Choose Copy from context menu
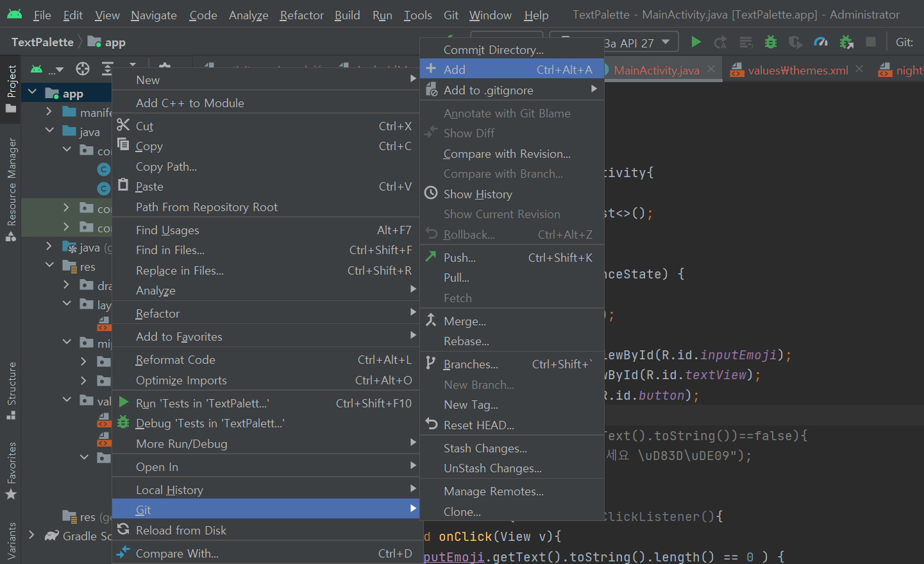 (x=265, y=146)
